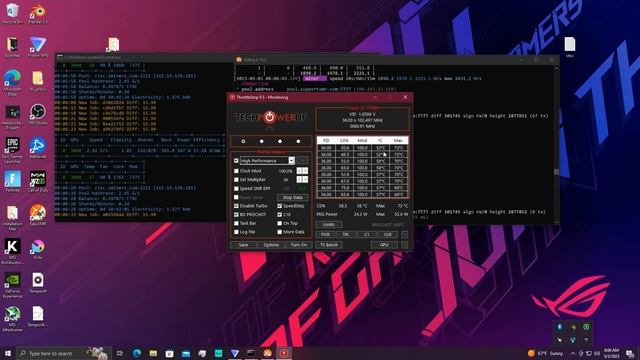The width and height of the screenshot is (640, 360).
Task: Toggle the Clock Mod checkbox
Action: [x=236, y=171]
